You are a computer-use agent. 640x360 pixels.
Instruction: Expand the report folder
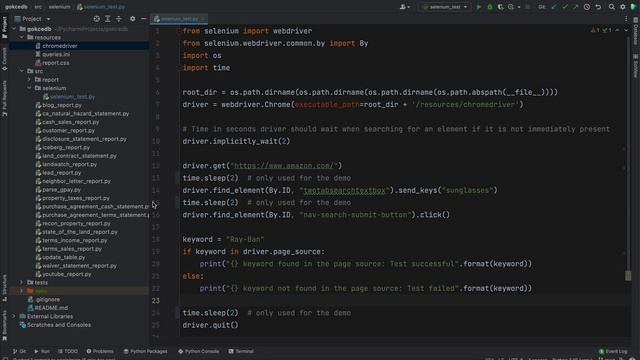[29, 80]
